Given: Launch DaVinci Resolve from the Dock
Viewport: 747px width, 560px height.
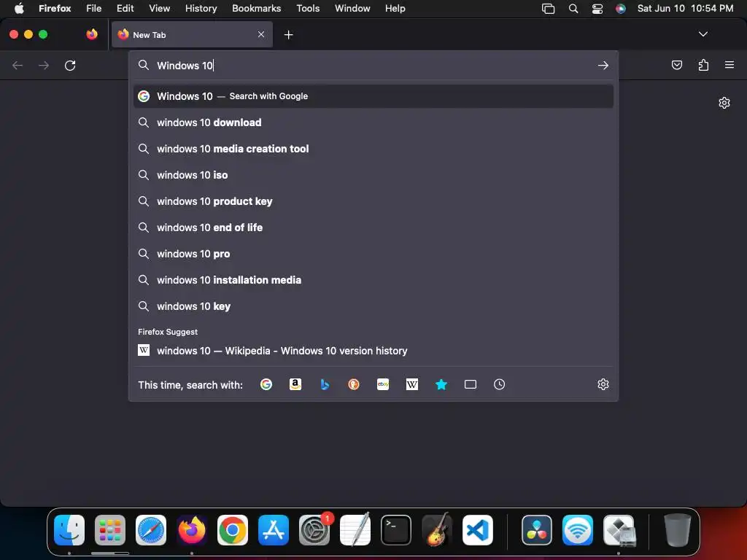Looking at the screenshot, I should 537,530.
